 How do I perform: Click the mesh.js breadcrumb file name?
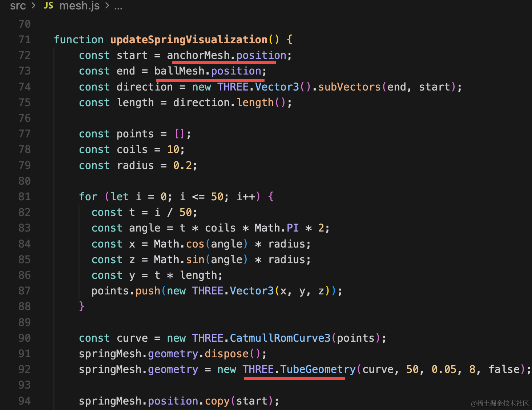point(79,6)
